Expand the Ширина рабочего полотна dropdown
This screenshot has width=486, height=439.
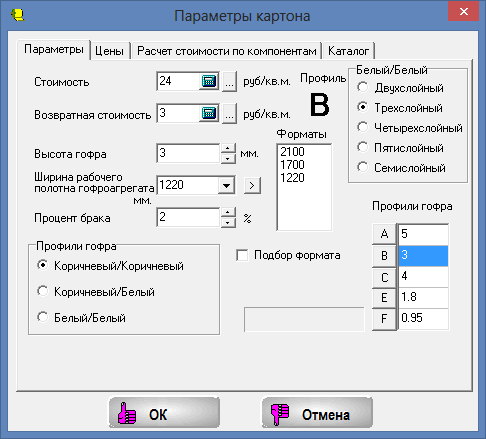(226, 185)
